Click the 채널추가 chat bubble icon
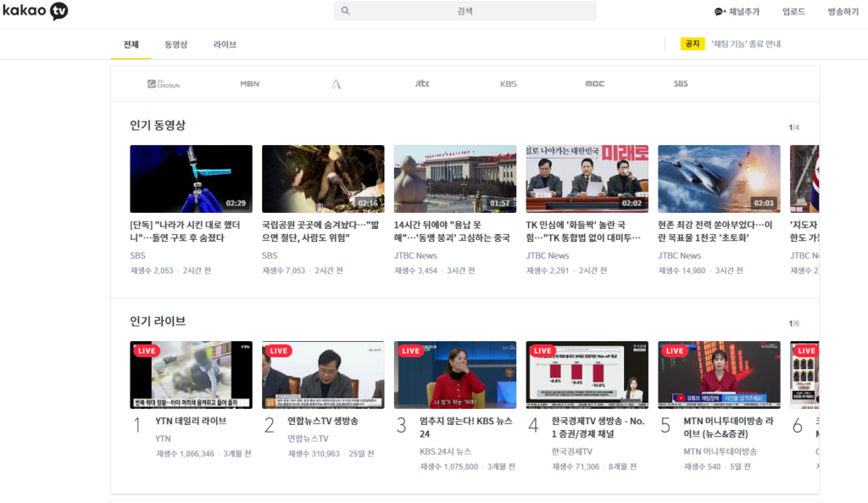This screenshot has height=503, width=868. pyautogui.click(x=720, y=12)
